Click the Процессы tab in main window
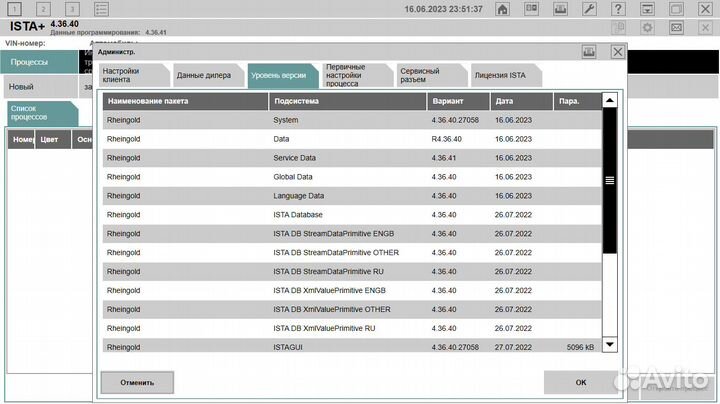Viewport: 720px width, 404px height. 39,62
